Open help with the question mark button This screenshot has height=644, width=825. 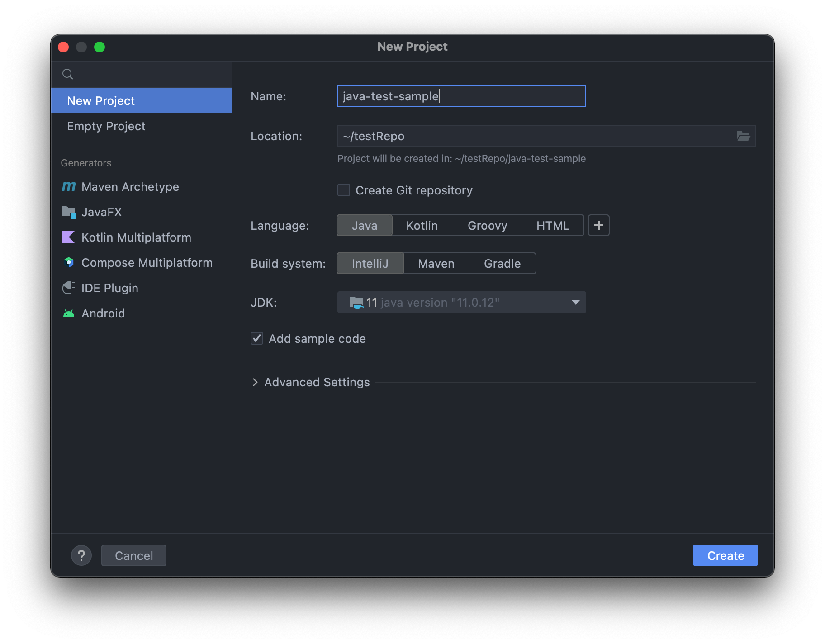pyautogui.click(x=81, y=555)
